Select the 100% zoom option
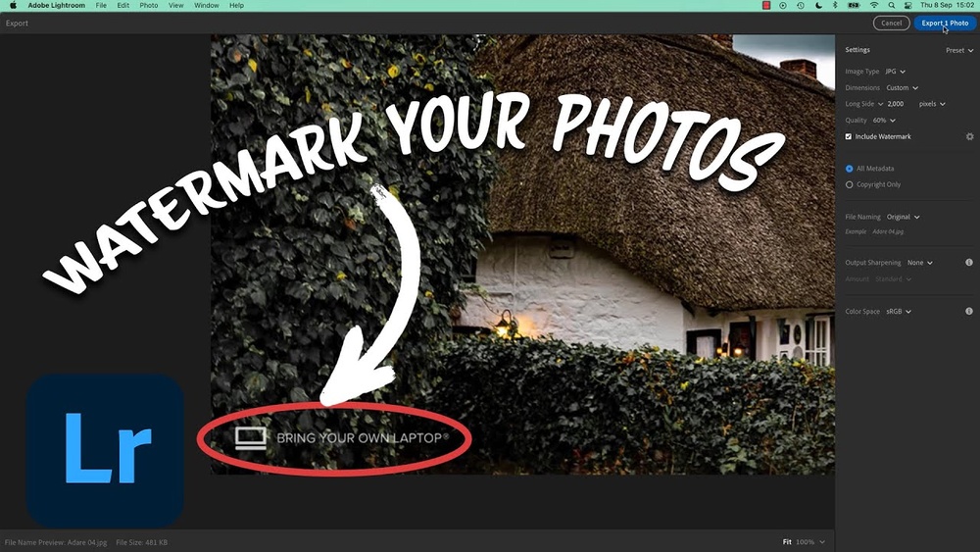The width and height of the screenshot is (980, 552). point(805,542)
